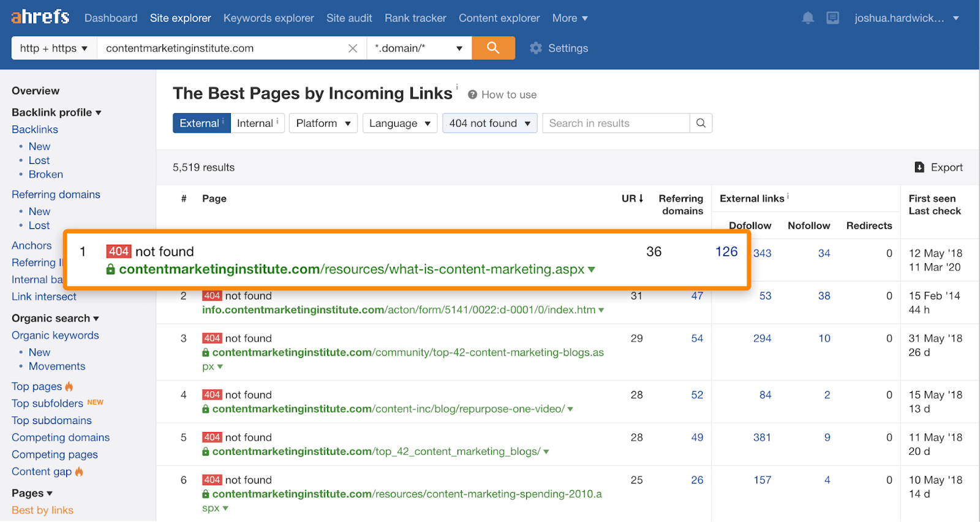Click the orange search magnifier button
Image resolution: width=980 pixels, height=522 pixels.
[493, 48]
